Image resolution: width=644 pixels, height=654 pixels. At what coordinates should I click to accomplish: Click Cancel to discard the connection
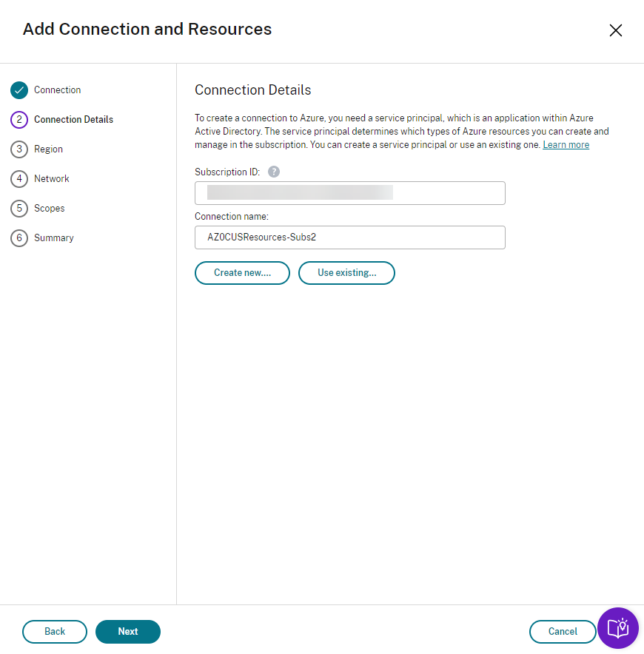coord(563,632)
